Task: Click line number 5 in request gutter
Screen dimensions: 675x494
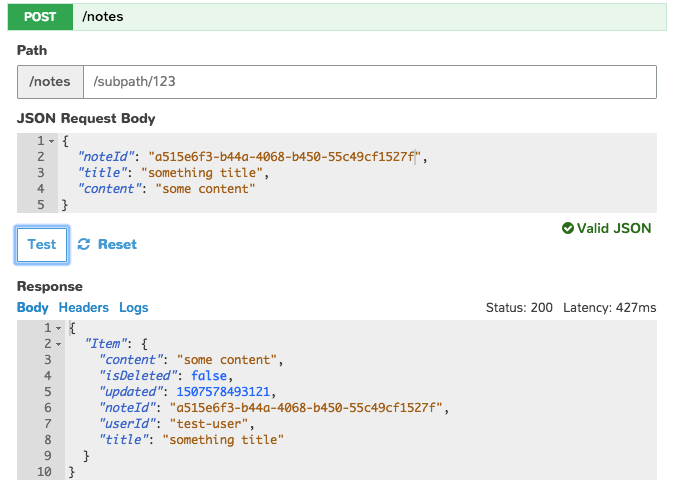Action: (x=41, y=205)
